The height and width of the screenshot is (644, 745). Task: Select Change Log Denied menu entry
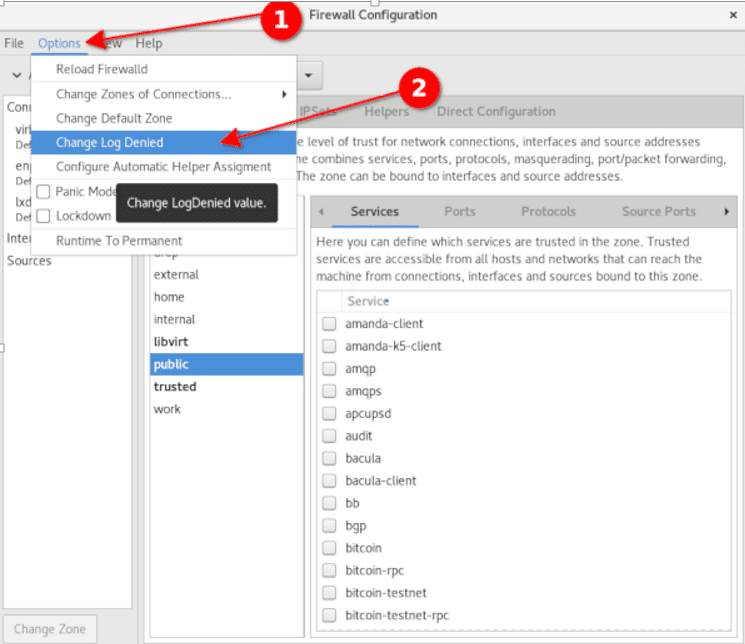(110, 142)
